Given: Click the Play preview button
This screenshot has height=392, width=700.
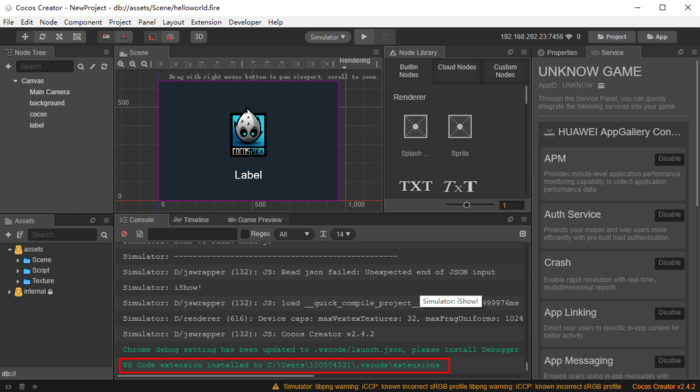Looking at the screenshot, I should [364, 37].
